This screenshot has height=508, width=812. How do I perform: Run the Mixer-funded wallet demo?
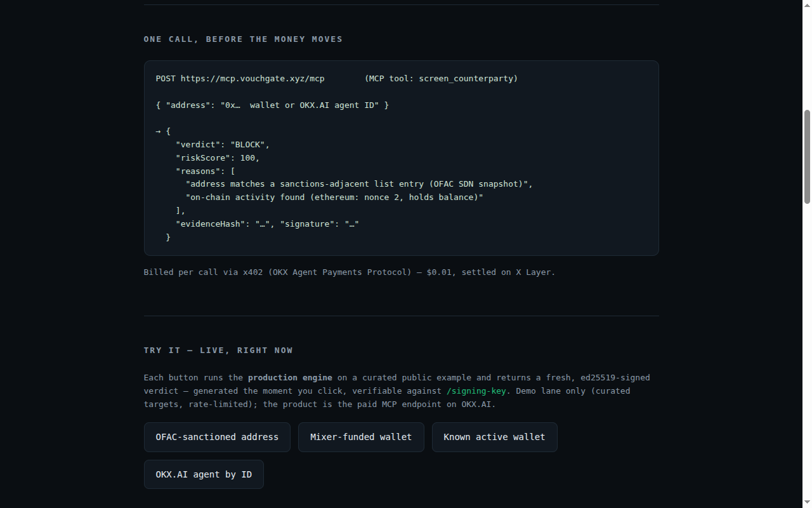[361, 437]
